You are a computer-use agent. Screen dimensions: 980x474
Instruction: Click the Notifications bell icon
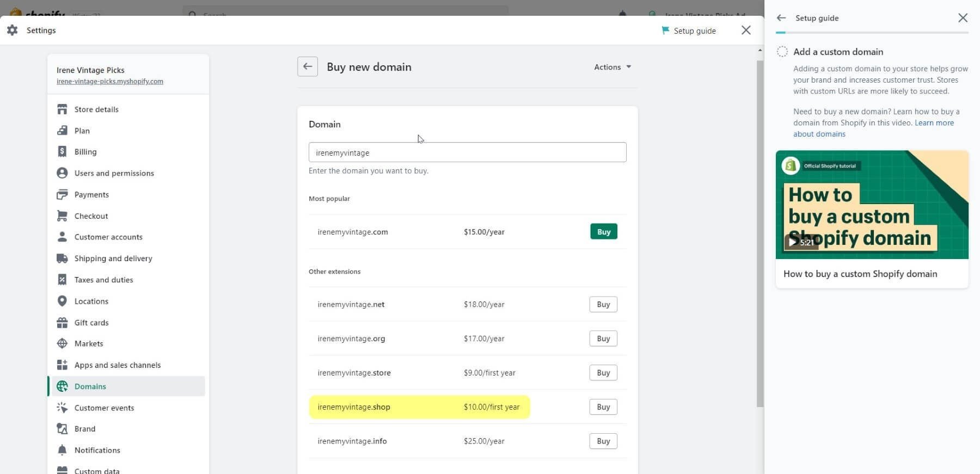62,450
